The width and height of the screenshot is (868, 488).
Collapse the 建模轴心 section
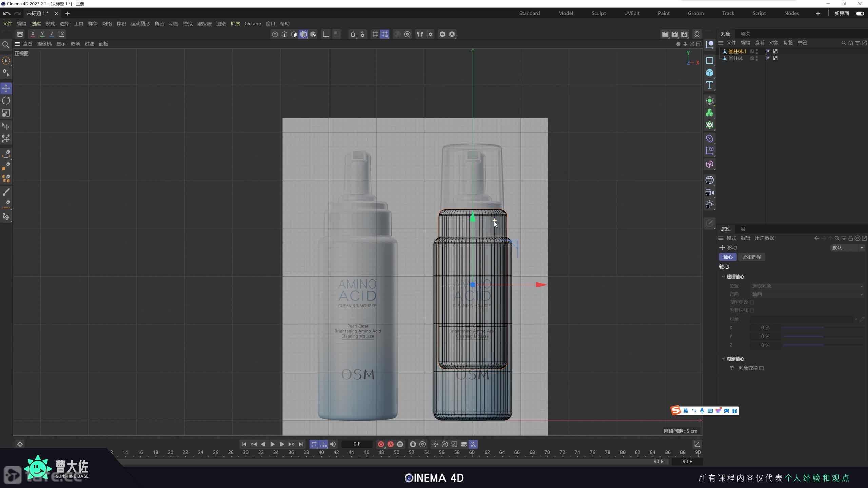point(723,277)
